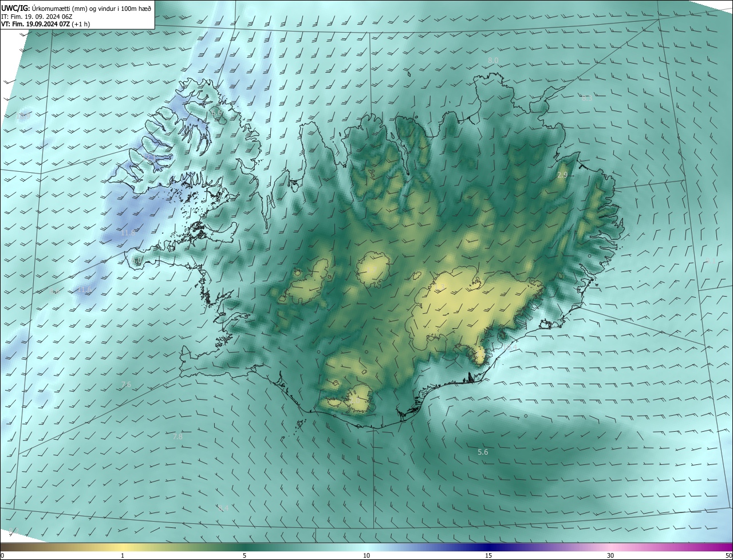The image size is (733, 560).
Task: Click the '30' tick on the color scale
Action: [x=610, y=555]
